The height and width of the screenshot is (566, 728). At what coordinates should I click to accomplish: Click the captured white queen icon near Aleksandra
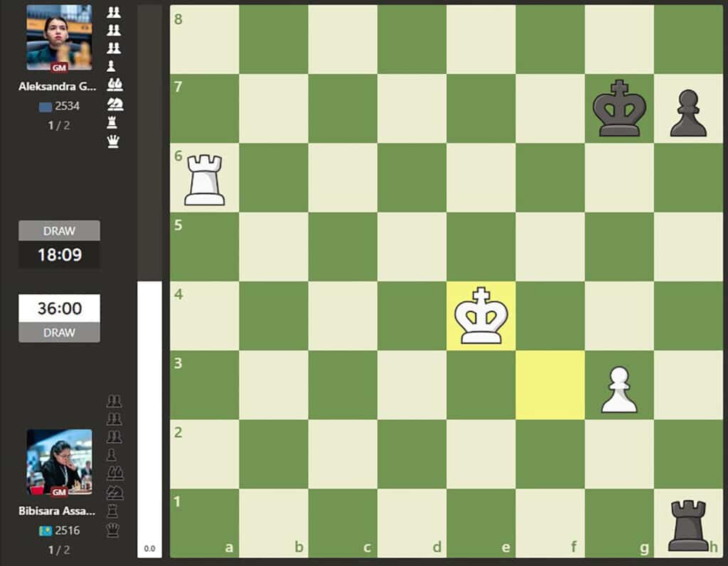(113, 142)
